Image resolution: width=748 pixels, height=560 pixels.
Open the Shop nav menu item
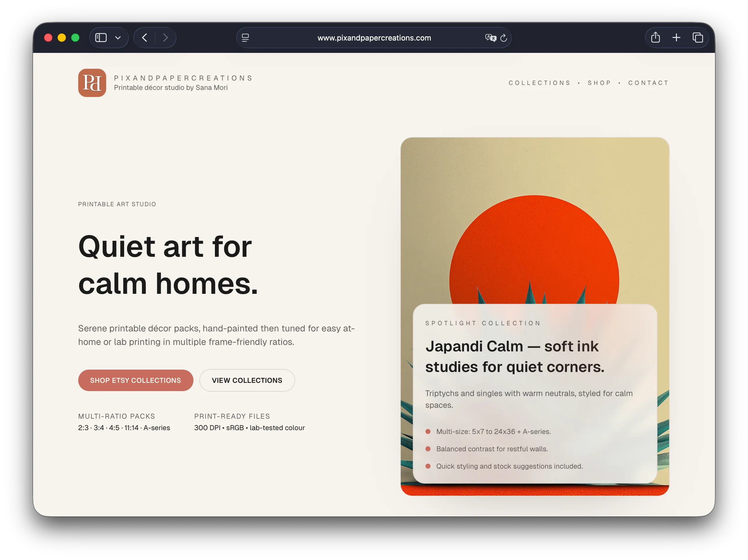click(x=599, y=83)
